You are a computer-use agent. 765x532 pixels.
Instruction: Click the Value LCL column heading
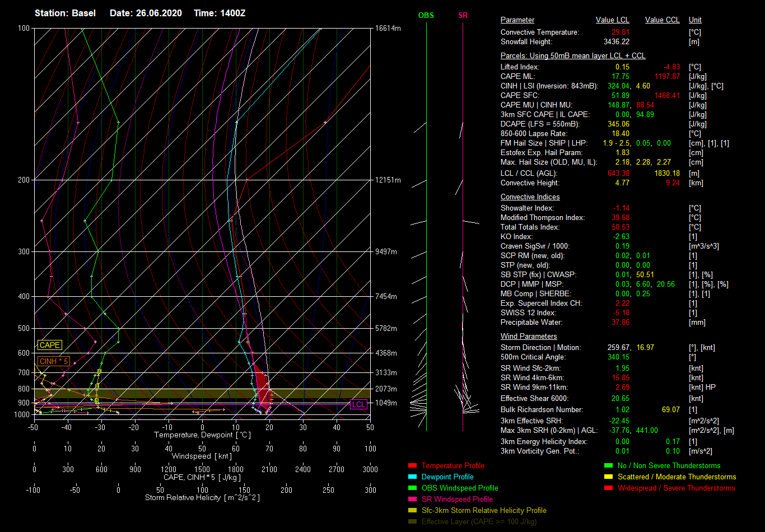(612, 20)
